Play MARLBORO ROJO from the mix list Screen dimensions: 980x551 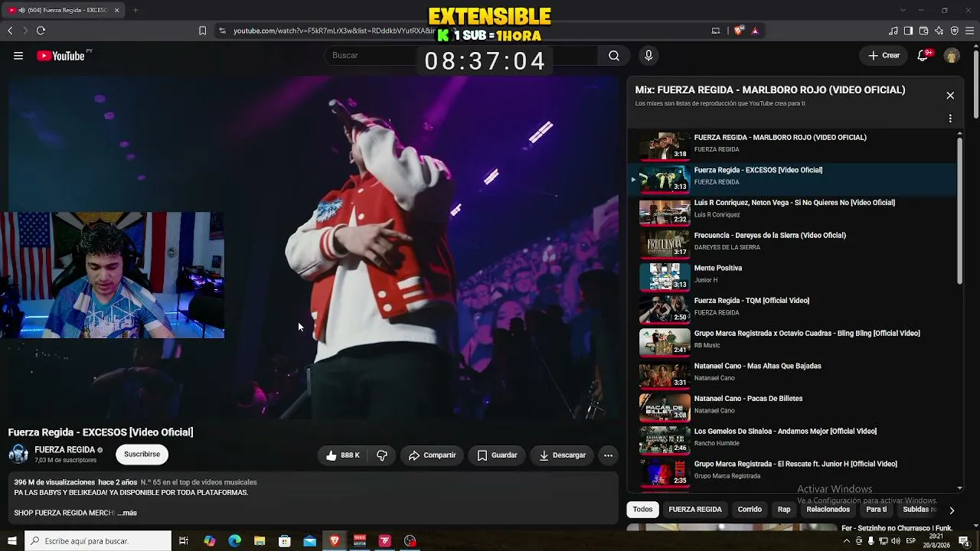click(x=792, y=145)
